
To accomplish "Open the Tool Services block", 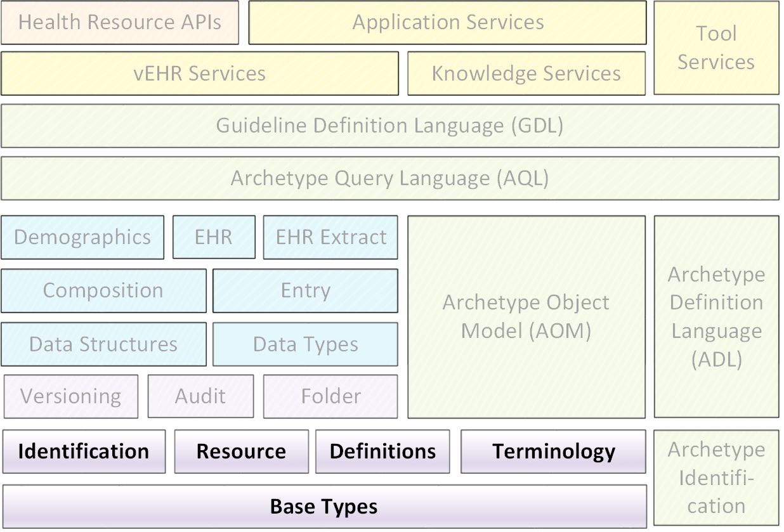I will coord(716,48).
